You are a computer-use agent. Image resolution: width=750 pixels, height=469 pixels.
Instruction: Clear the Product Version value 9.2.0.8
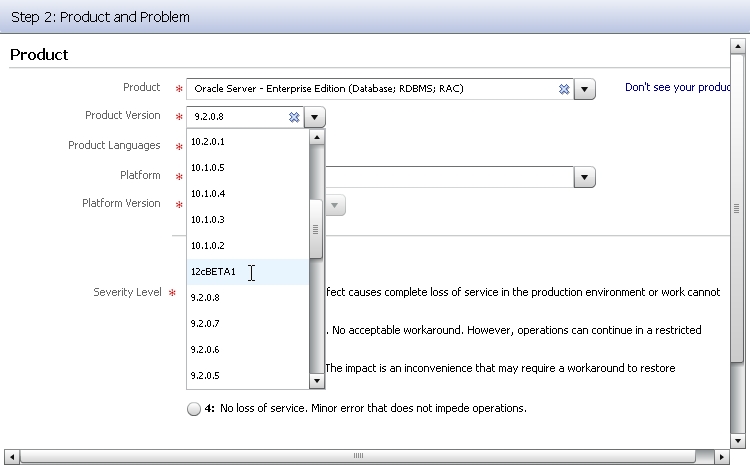click(294, 117)
